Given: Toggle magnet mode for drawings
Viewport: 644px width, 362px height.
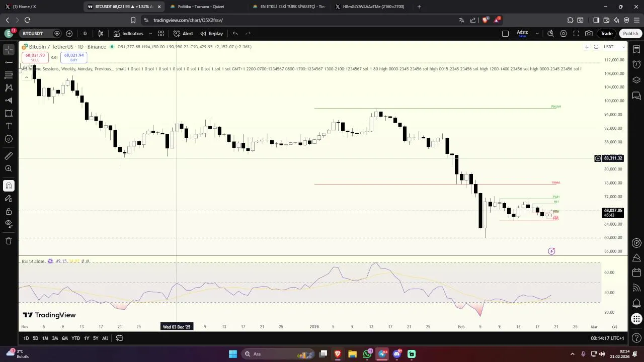Looking at the screenshot, I should coord(9,186).
